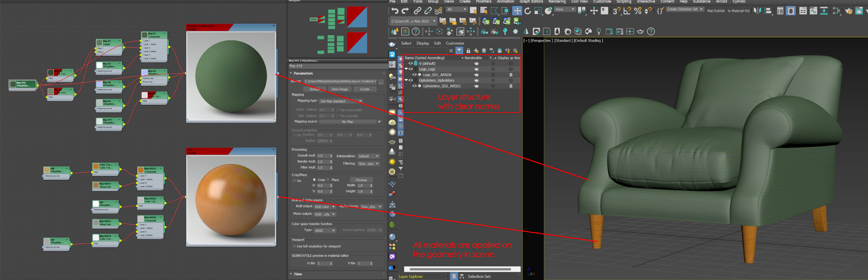Image resolution: width=868 pixels, height=280 pixels.
Task: Open the color space Type sRGB dropdown
Action: coord(325,230)
